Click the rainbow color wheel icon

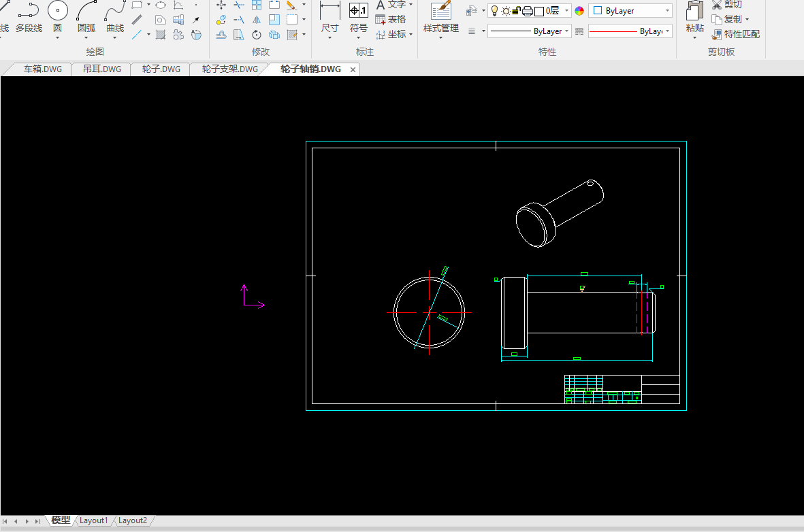(x=579, y=11)
